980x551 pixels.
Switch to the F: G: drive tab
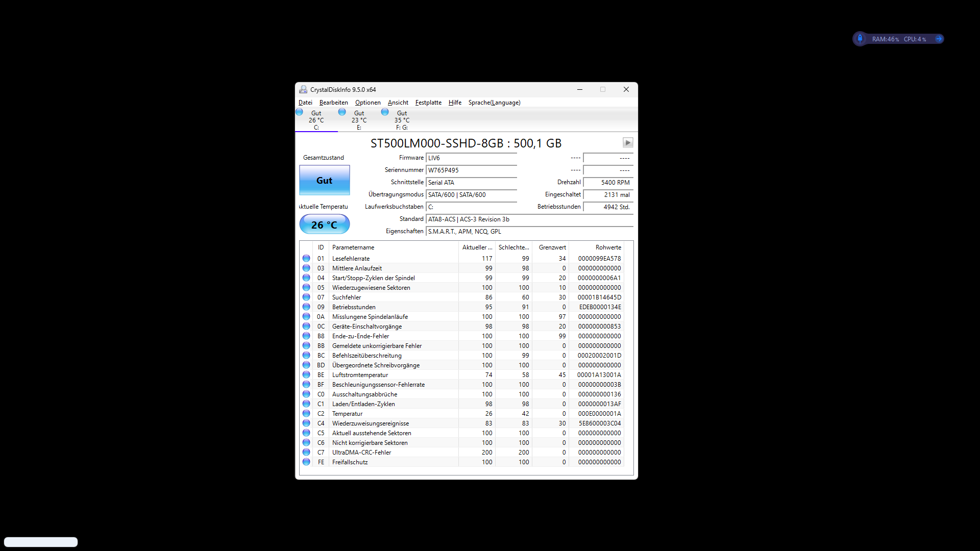[x=401, y=120]
